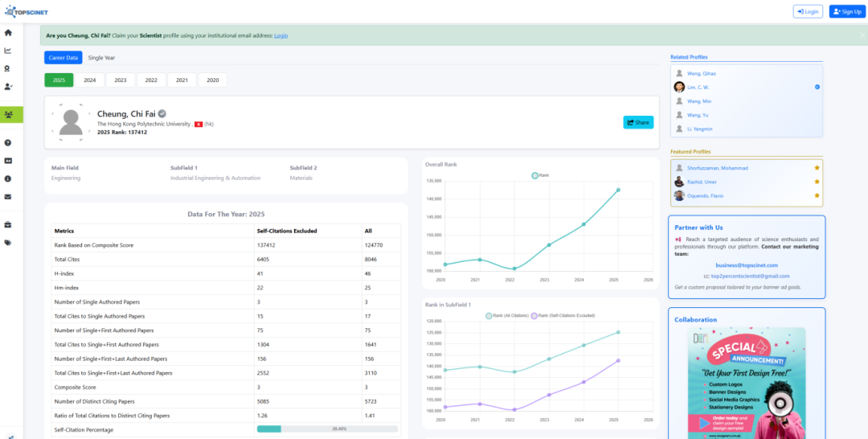Open the tags icon in sidebar

pyautogui.click(x=8, y=243)
